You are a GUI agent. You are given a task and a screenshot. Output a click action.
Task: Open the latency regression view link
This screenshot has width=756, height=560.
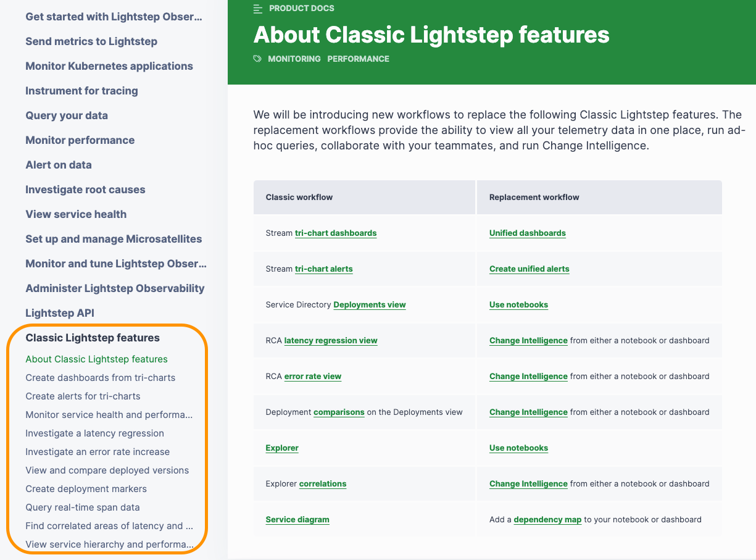[x=330, y=340]
